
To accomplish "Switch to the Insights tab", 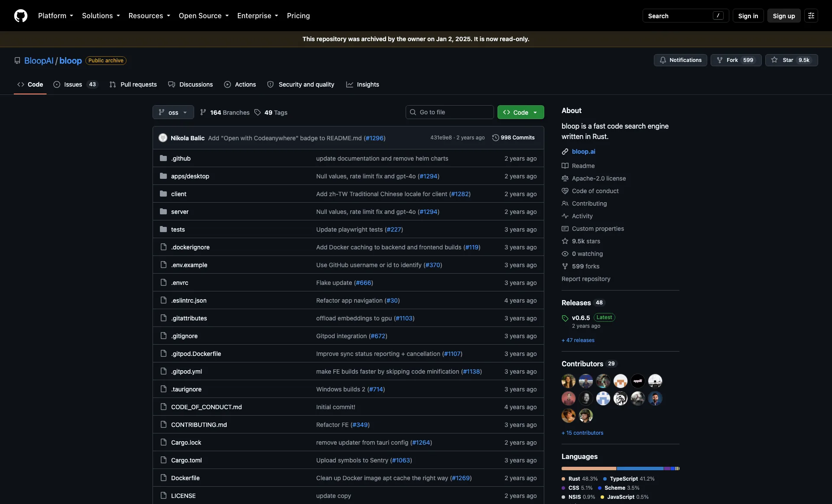I will 363,84.
